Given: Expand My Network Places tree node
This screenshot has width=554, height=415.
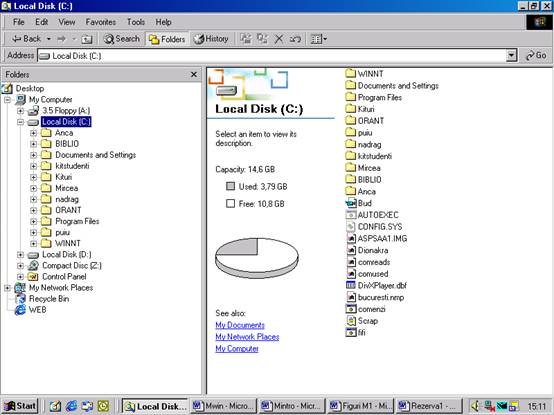Looking at the screenshot, I should pos(7,288).
